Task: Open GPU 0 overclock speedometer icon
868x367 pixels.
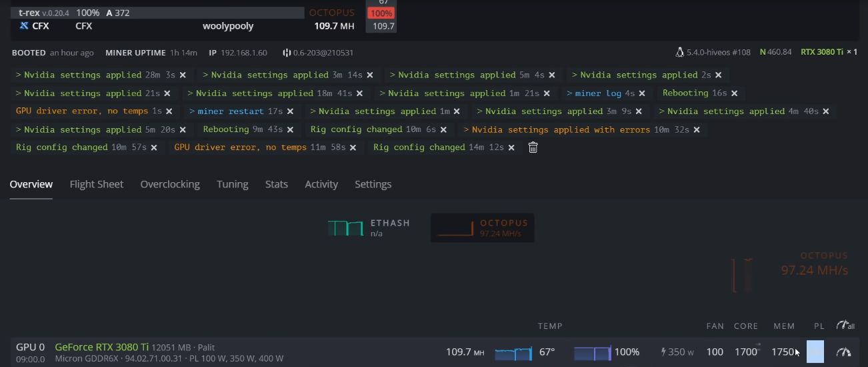Action: (x=844, y=352)
